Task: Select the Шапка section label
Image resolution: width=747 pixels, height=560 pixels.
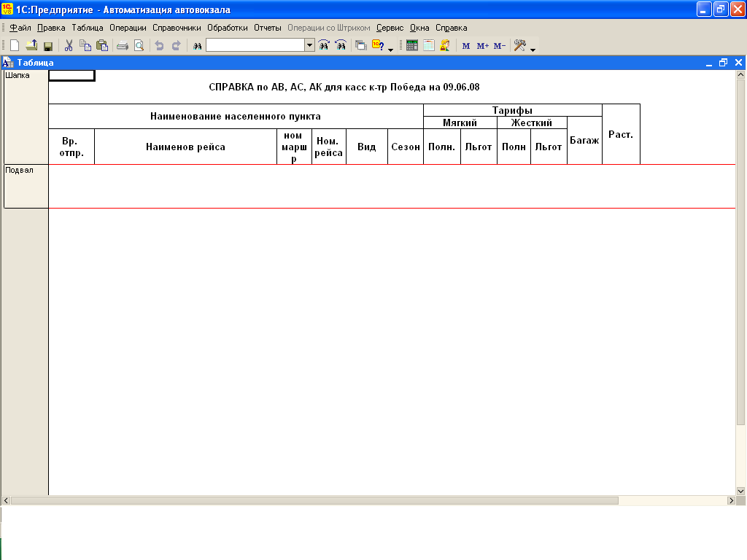Action: [26, 117]
